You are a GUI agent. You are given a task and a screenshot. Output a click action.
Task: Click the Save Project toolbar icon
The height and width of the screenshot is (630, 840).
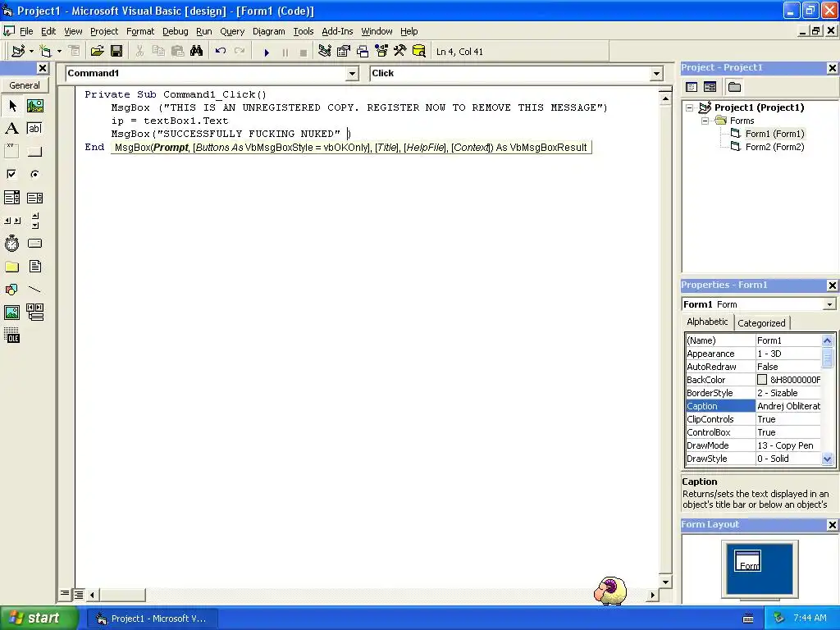point(116,52)
